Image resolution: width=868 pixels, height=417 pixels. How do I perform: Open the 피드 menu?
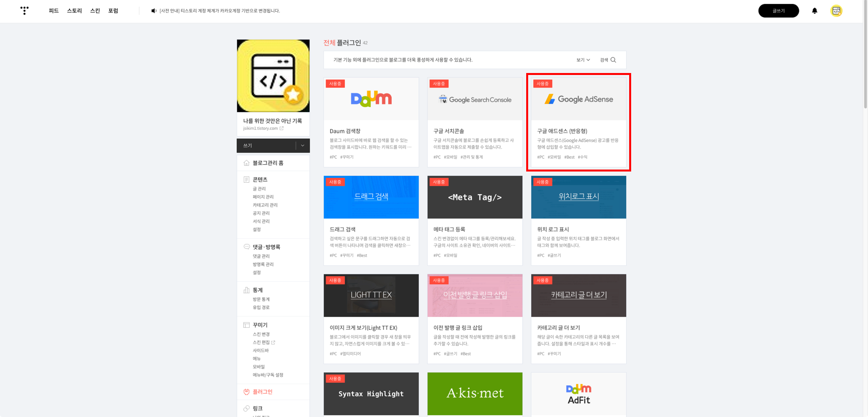(x=54, y=11)
